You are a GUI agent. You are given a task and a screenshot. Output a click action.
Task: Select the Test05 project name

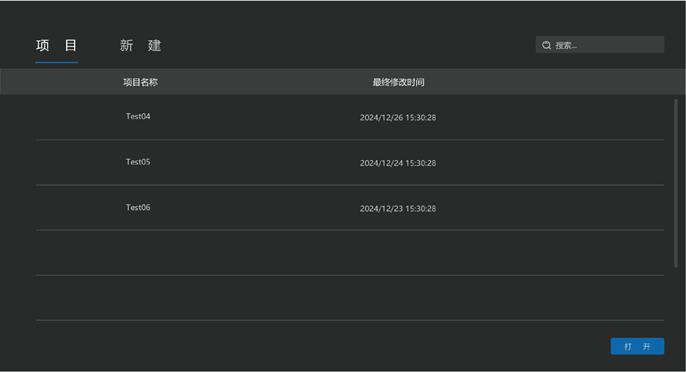coord(138,162)
